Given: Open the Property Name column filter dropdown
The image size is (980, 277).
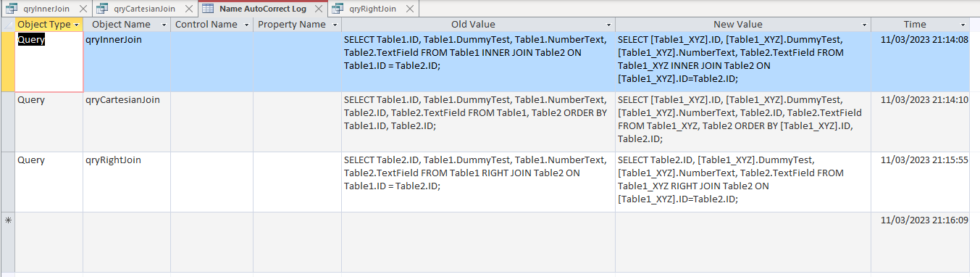Looking at the screenshot, I should 334,25.
